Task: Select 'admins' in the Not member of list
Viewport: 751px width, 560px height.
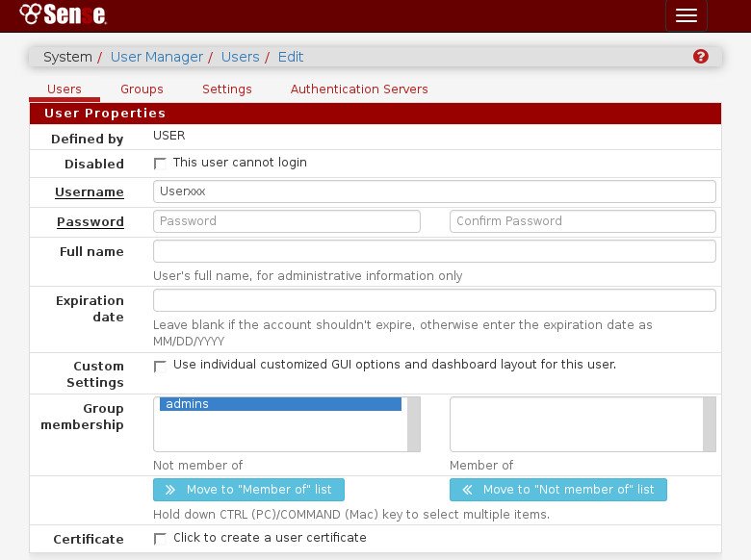Action: click(279, 404)
